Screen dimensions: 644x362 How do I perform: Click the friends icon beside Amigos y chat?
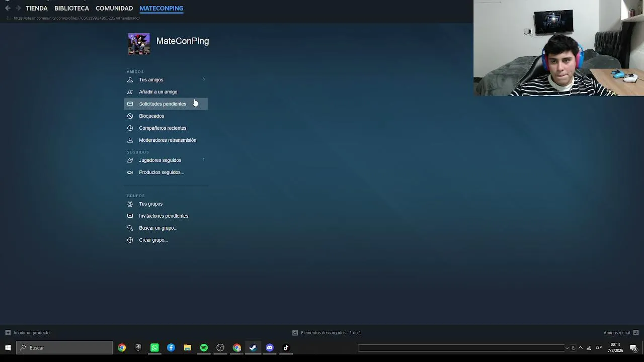636,333
